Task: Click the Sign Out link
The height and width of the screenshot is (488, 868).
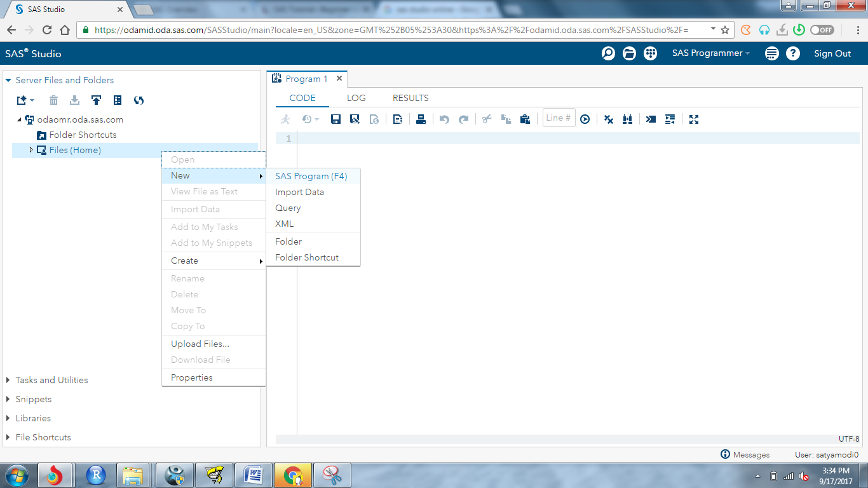Action: coord(832,53)
